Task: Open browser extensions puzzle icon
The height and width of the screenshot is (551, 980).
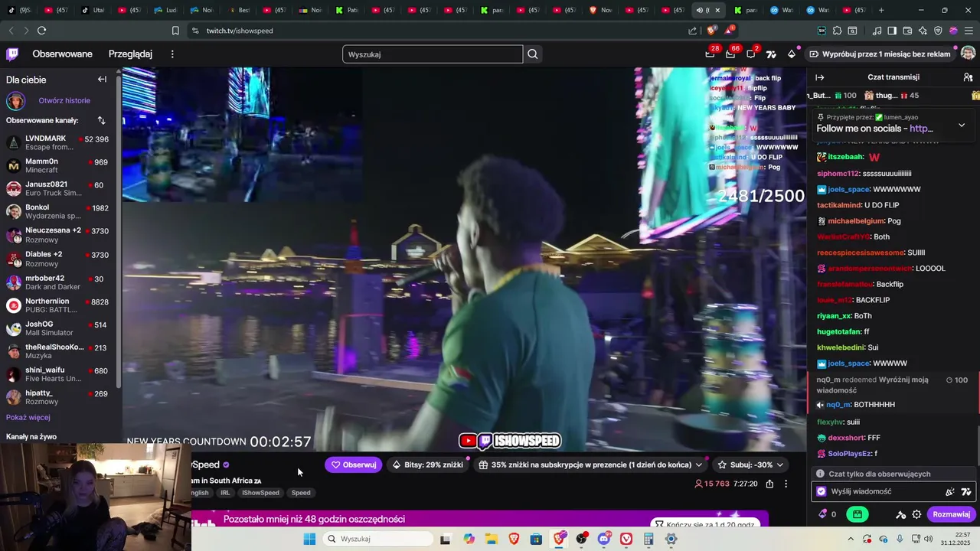Action: [837, 31]
